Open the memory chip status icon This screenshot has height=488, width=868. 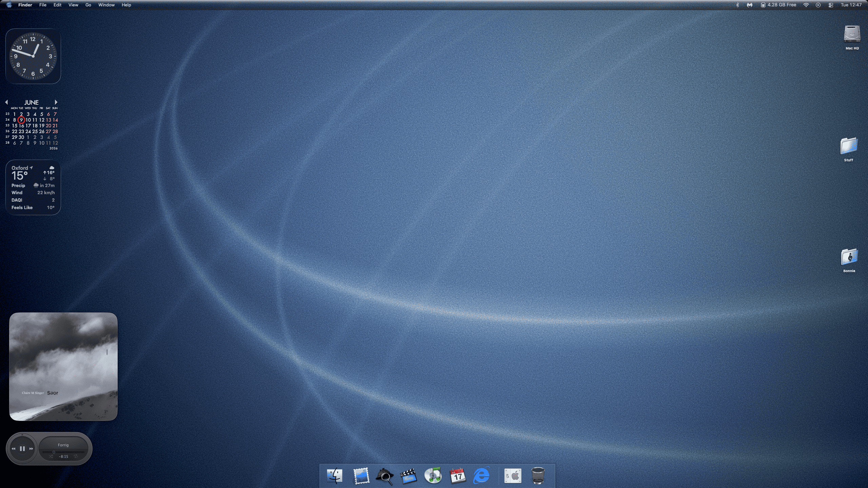pos(763,5)
